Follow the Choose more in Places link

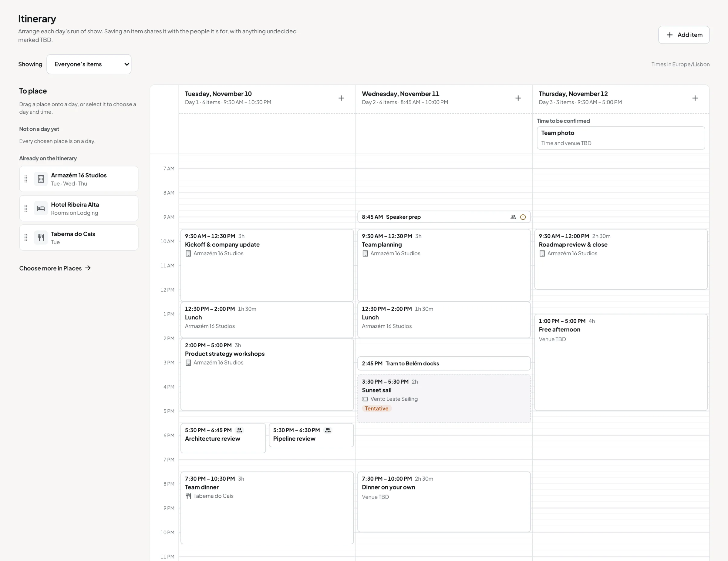tap(55, 268)
